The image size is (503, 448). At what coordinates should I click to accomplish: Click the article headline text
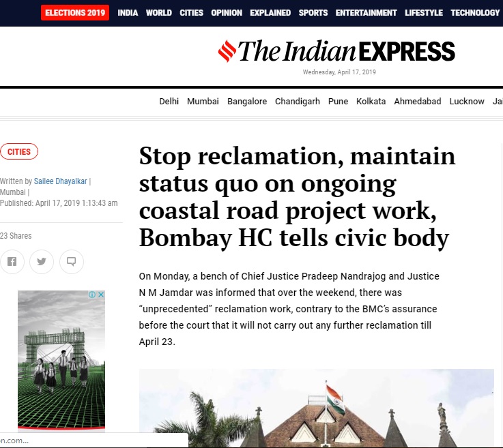click(297, 197)
